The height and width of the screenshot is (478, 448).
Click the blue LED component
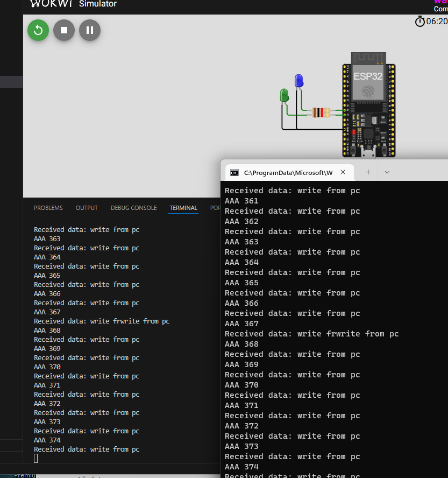(298, 81)
